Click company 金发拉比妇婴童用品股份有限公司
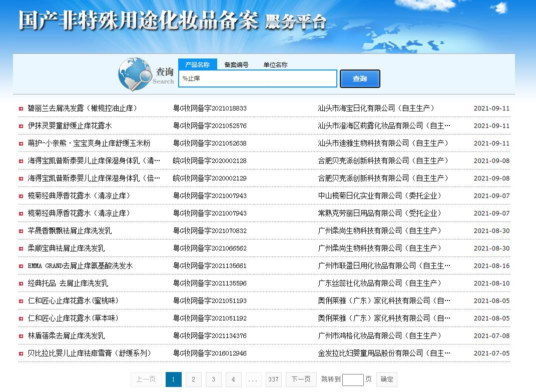Screen dimensions: 536x392 point(384,353)
